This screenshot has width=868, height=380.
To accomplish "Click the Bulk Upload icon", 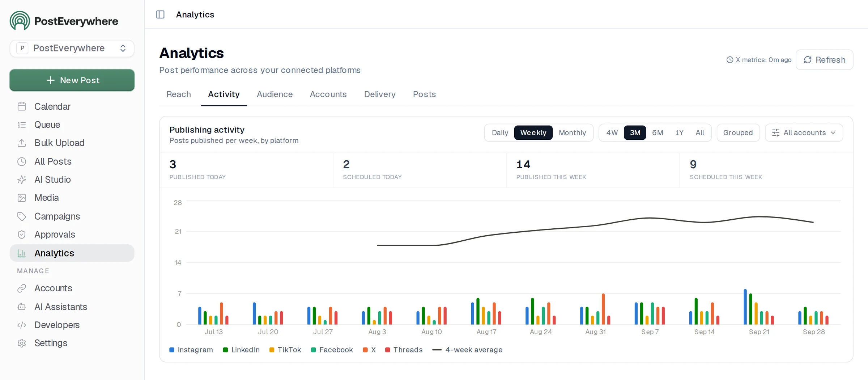I will [22, 143].
